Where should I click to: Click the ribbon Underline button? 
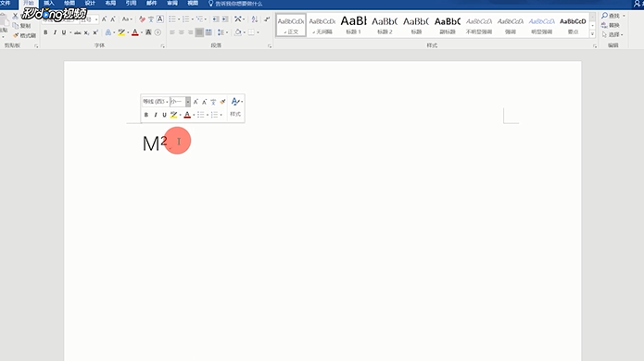coord(64,32)
